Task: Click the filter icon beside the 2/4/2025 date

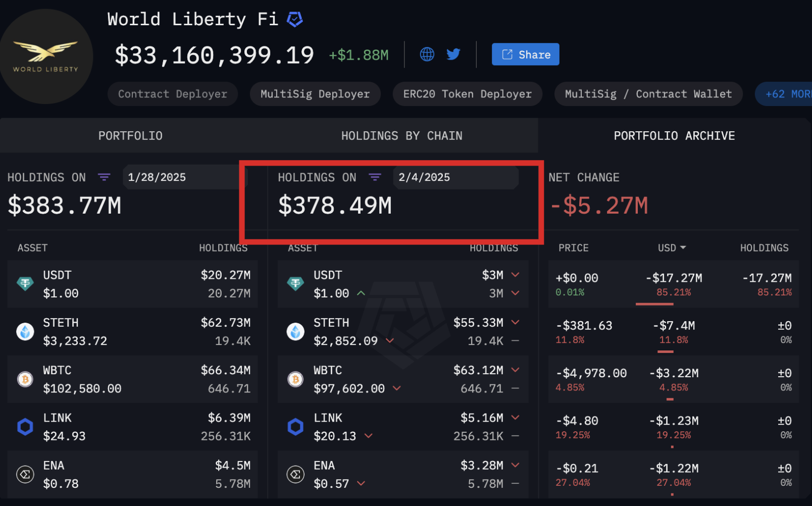Action: pos(375,177)
